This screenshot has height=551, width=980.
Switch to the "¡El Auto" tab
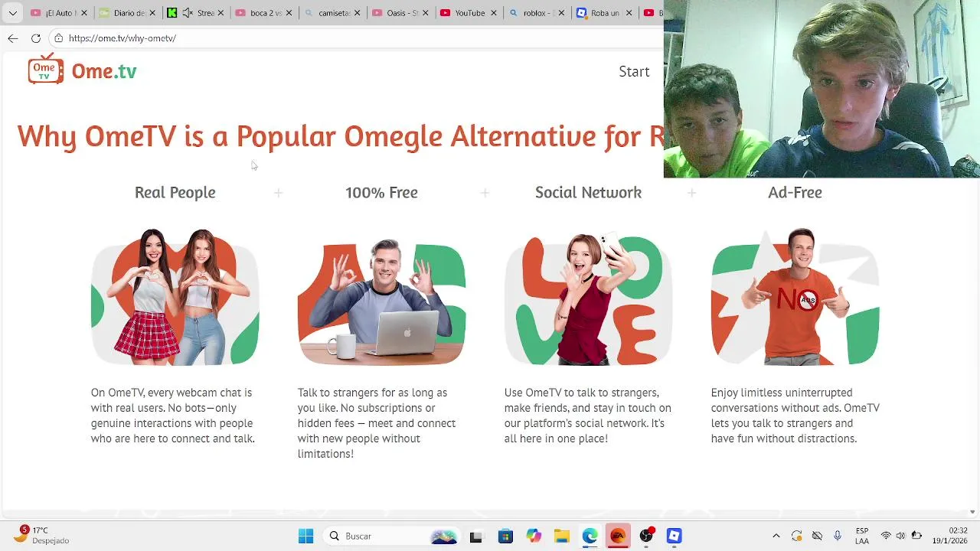[59, 13]
